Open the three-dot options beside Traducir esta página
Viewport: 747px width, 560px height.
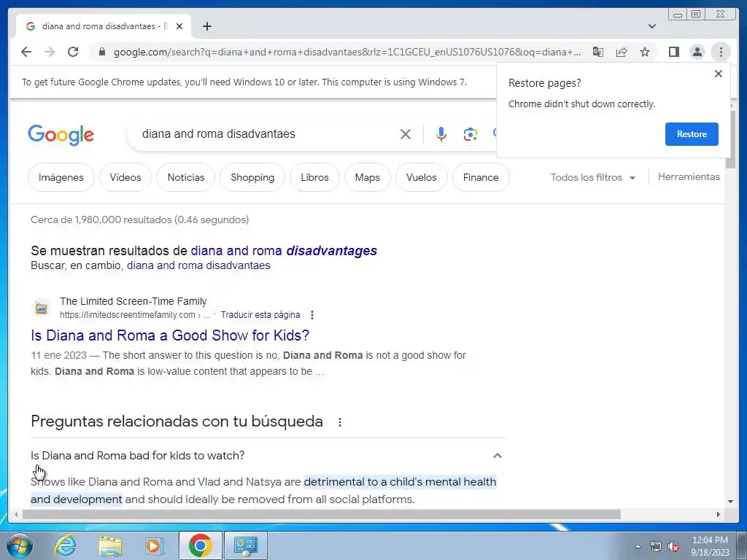312,315
